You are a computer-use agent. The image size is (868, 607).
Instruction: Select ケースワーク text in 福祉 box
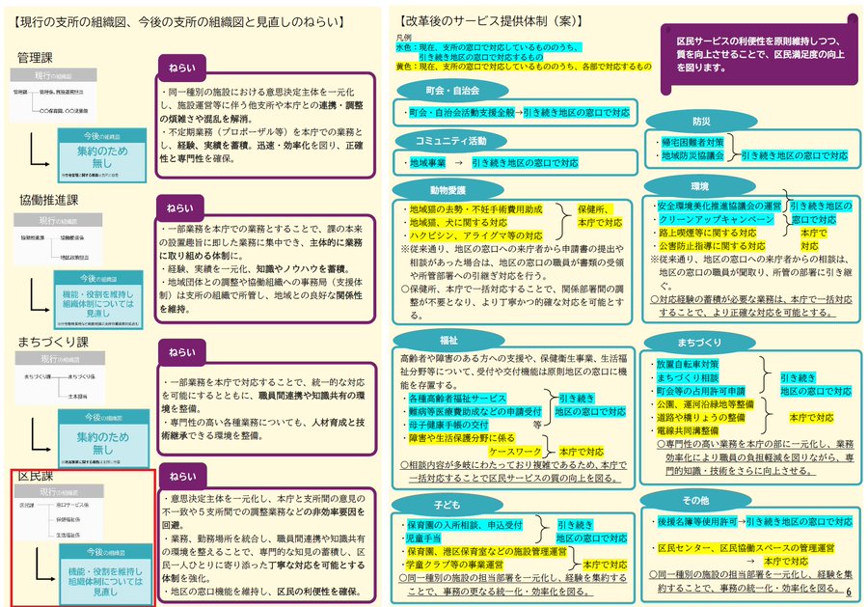coord(515,452)
